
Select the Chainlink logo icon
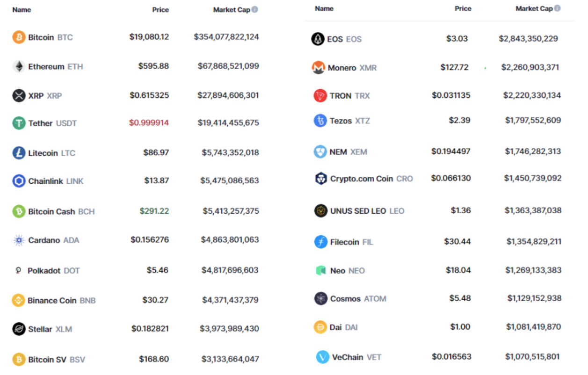(x=18, y=181)
